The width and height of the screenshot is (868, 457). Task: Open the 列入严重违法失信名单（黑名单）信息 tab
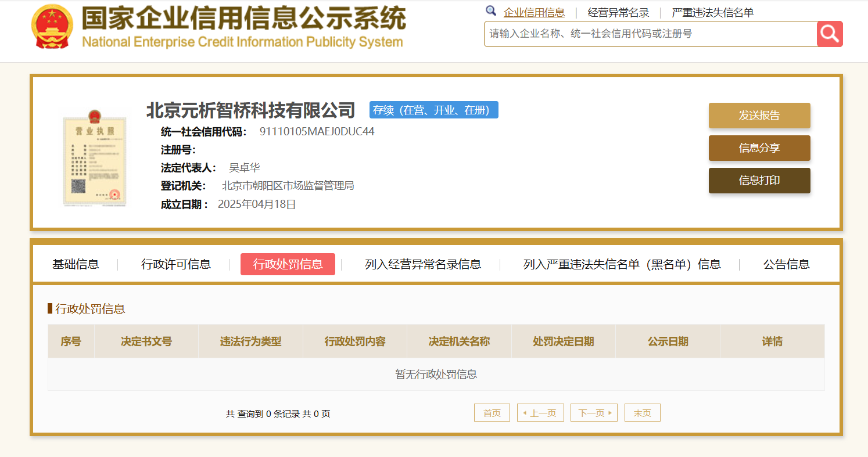tap(622, 264)
